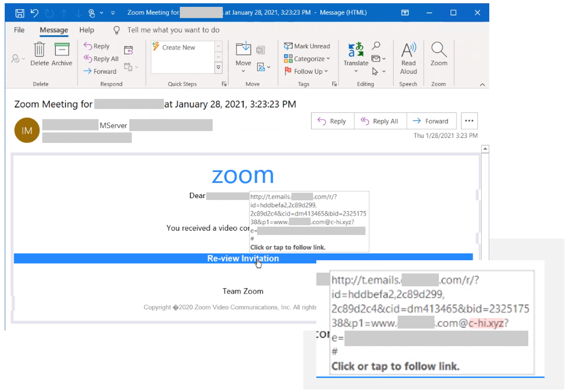Image resolution: width=568 pixels, height=392 pixels.
Task: Click Reply All in message header
Action: point(380,121)
